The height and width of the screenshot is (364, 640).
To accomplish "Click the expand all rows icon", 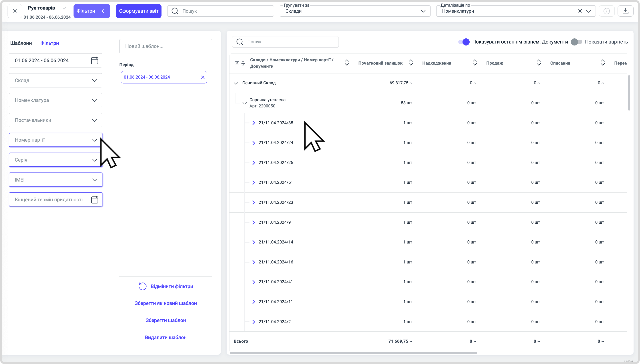I will [237, 63].
